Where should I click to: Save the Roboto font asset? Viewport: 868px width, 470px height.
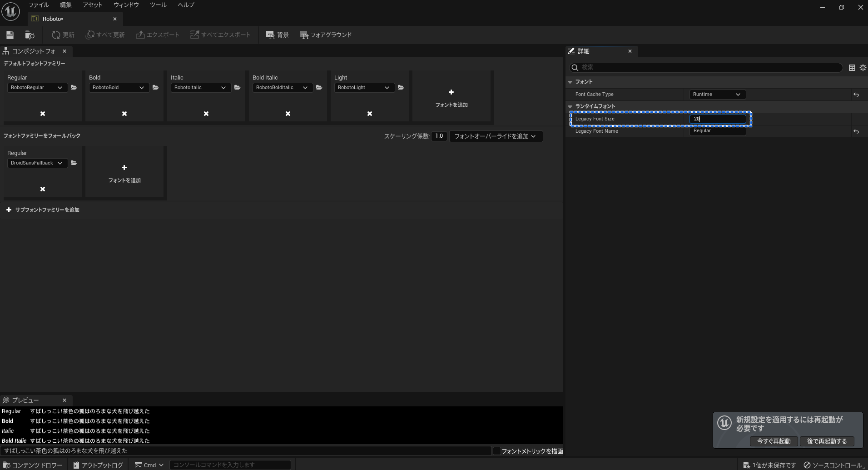[x=10, y=35]
